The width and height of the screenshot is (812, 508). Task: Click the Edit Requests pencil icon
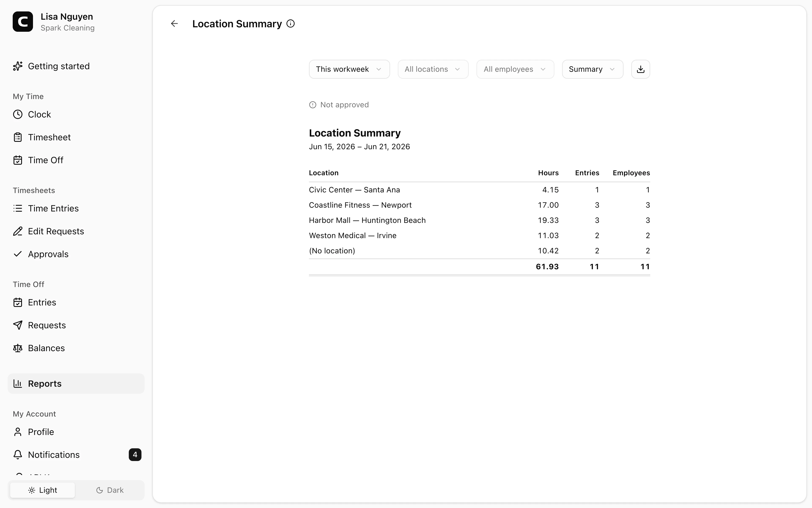coord(18,232)
